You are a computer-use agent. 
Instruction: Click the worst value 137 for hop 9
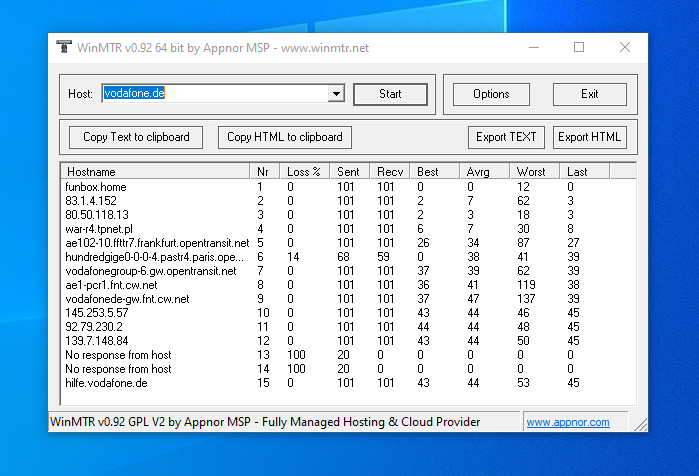click(x=526, y=299)
